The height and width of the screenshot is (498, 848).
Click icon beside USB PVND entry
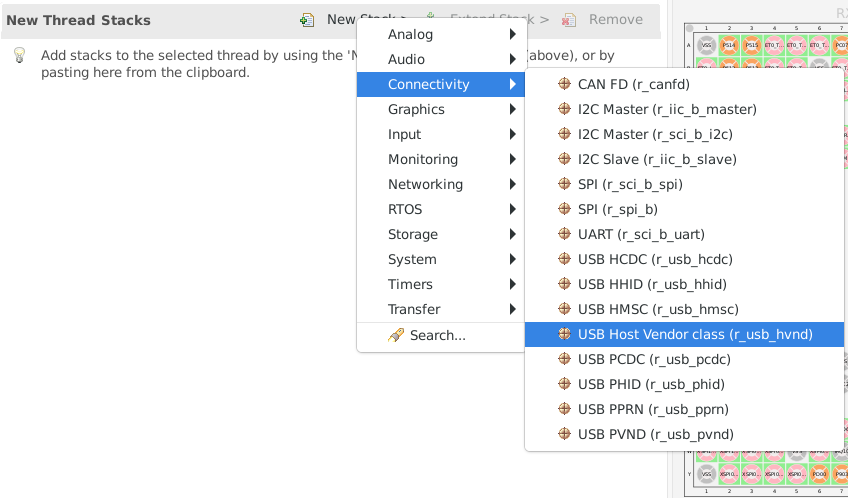tap(564, 434)
